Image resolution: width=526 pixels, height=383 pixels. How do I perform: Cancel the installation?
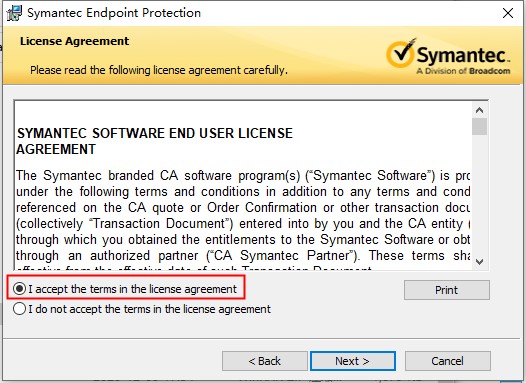click(x=448, y=361)
